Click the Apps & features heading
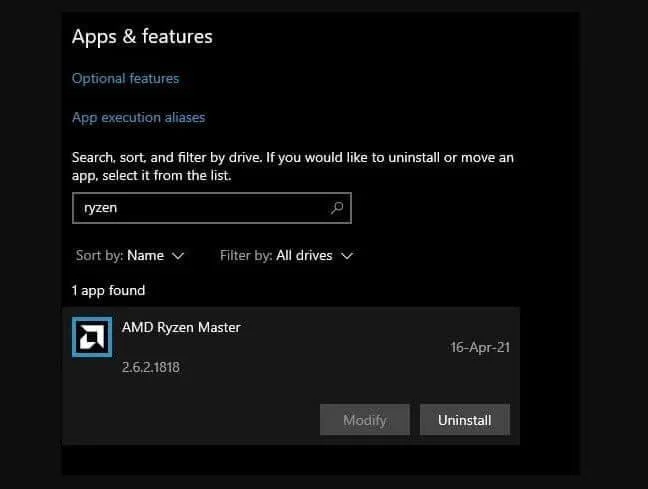 pos(142,37)
